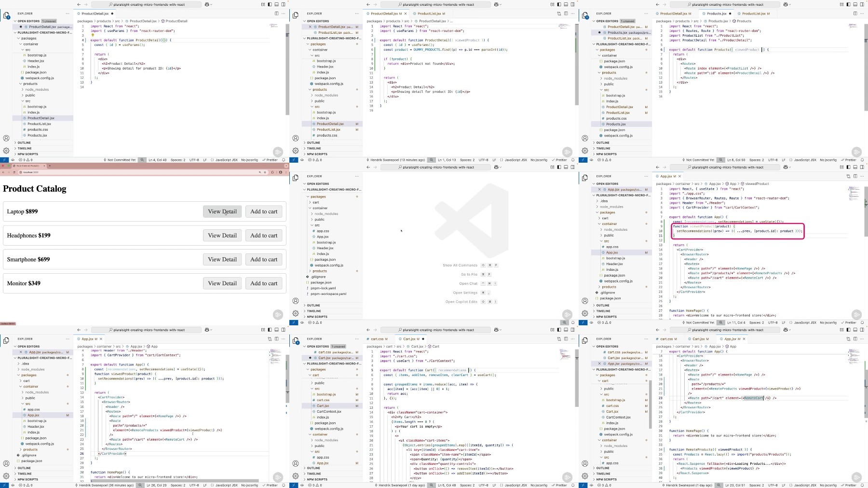This screenshot has height=488, width=868.
Task: Toggle Primary Side Bar in the VS Code watermark window
Action: [559, 167]
